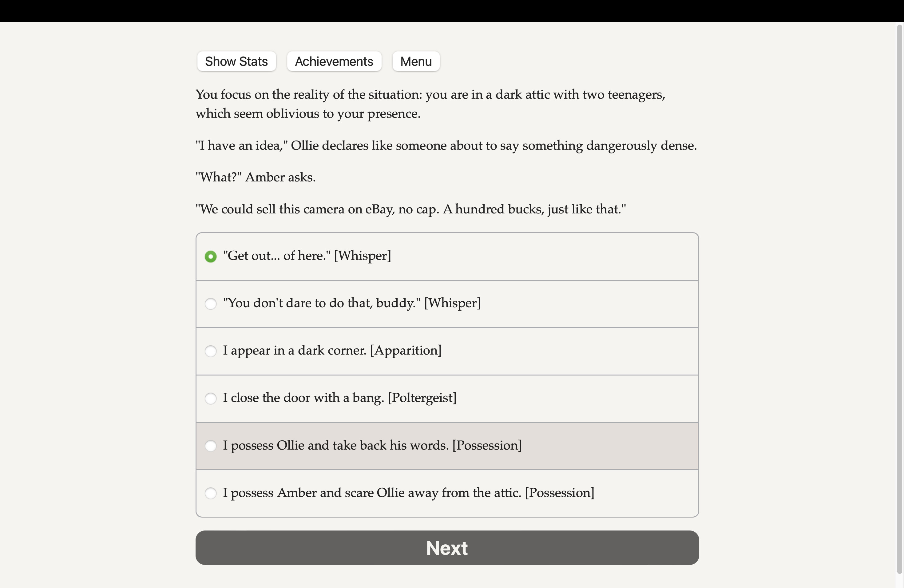Click the green selected radio indicator
Viewport: 904px width, 588px height.
pos(211,256)
